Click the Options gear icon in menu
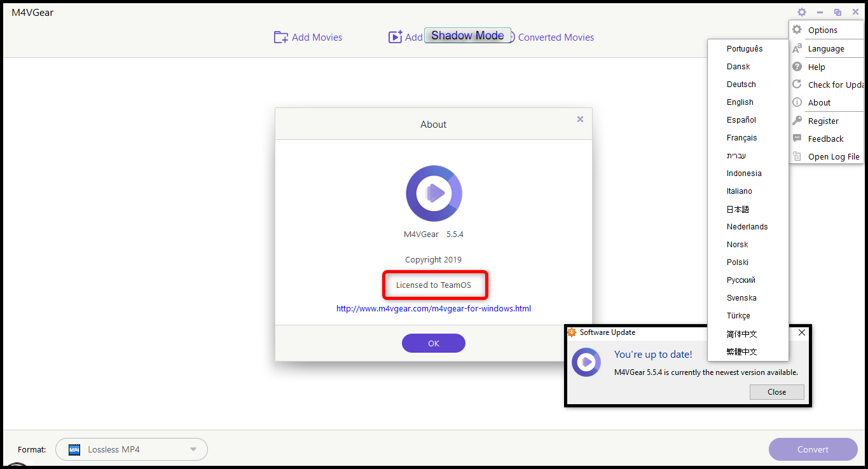This screenshot has height=469, width=868. (x=797, y=30)
